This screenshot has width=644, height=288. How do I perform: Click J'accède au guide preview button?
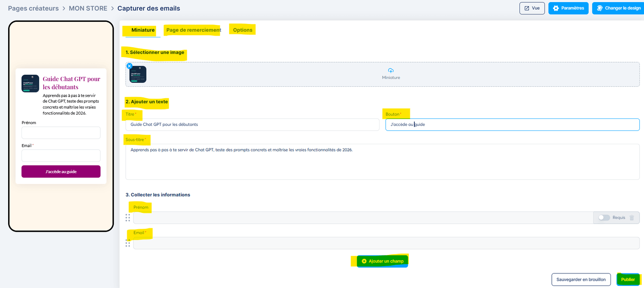point(61,172)
